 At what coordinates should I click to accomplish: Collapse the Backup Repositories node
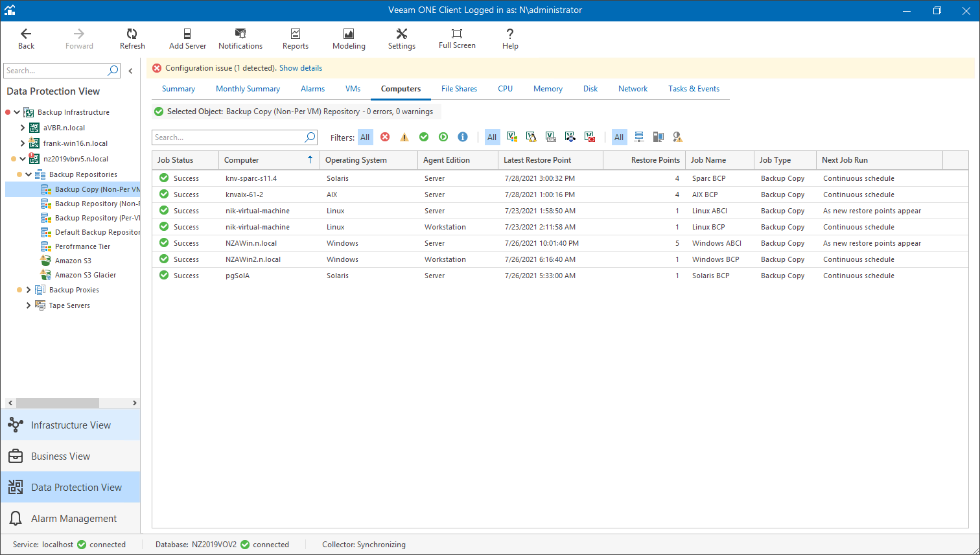pyautogui.click(x=29, y=174)
